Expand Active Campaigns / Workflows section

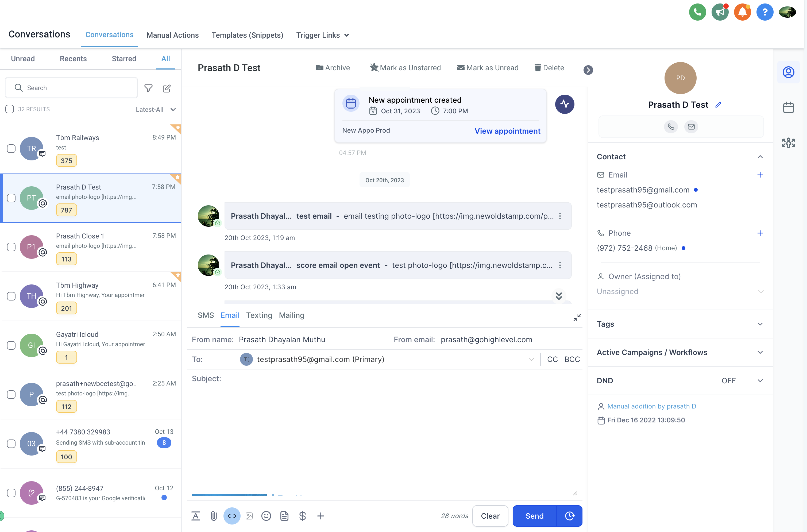coord(760,352)
